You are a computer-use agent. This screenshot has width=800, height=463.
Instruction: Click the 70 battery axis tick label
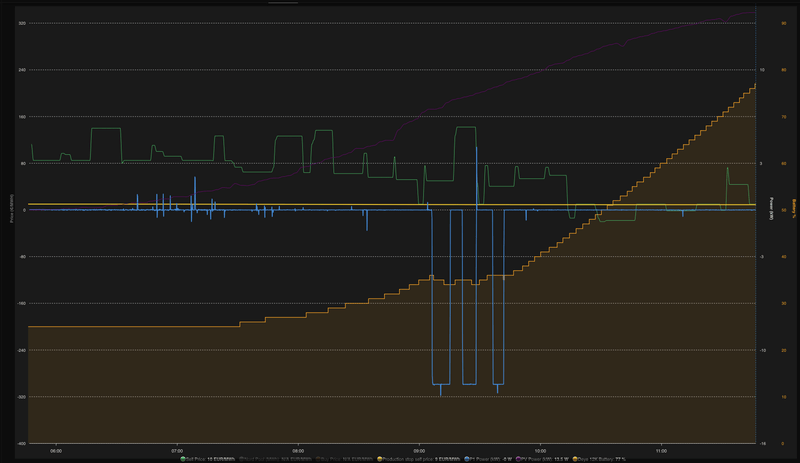click(x=784, y=117)
